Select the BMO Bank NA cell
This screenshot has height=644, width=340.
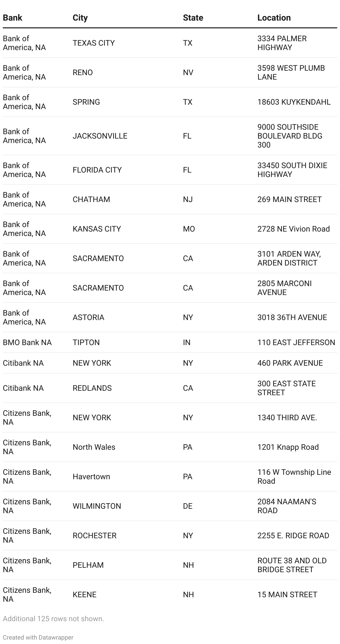pyautogui.click(x=27, y=342)
